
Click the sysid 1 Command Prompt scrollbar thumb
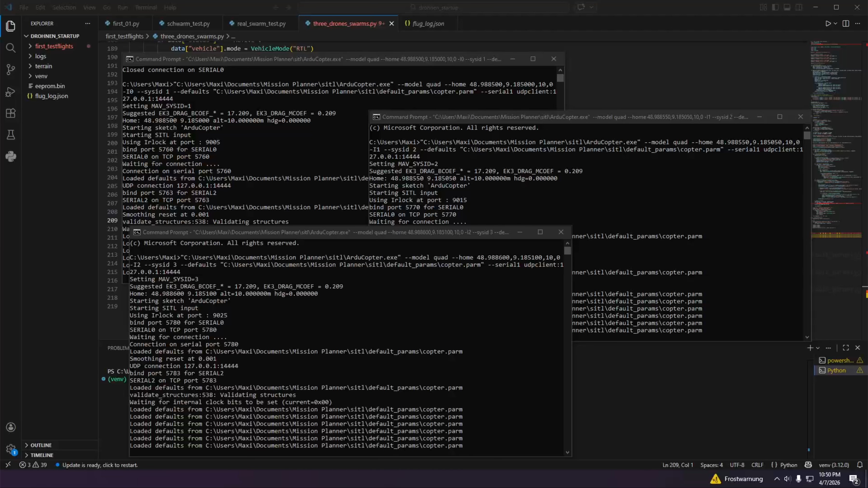point(560,78)
